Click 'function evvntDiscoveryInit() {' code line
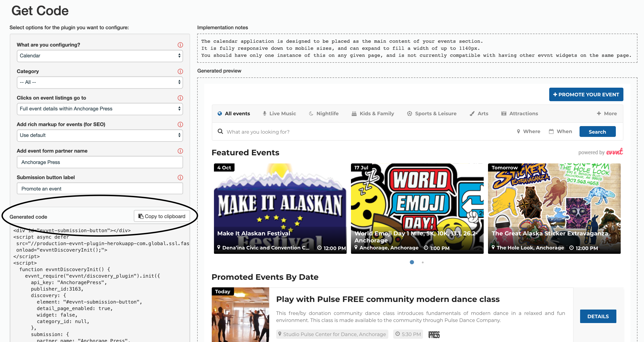This screenshot has height=342, width=644. [64, 269]
